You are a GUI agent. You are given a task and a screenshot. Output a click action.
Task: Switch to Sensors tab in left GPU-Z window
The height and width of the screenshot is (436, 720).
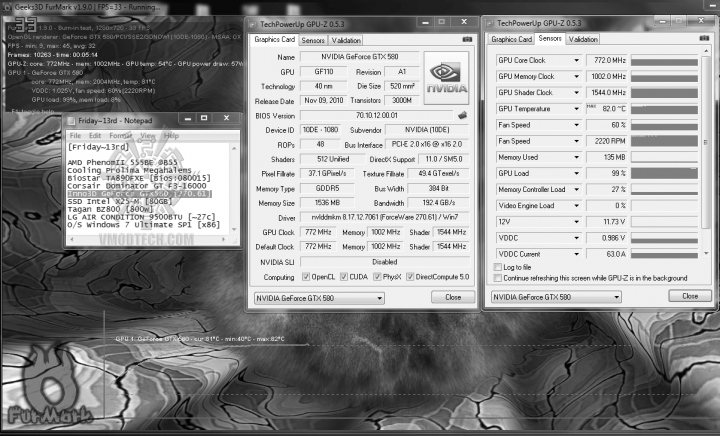coord(313,40)
